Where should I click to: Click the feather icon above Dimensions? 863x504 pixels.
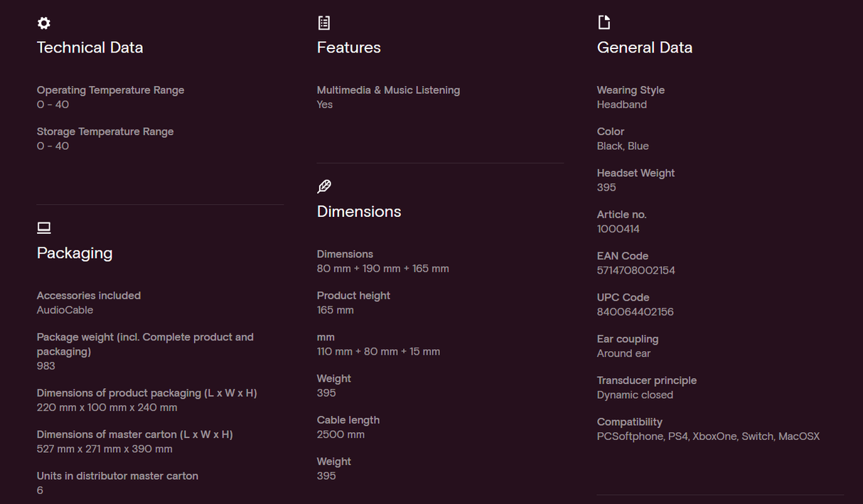coord(324,187)
